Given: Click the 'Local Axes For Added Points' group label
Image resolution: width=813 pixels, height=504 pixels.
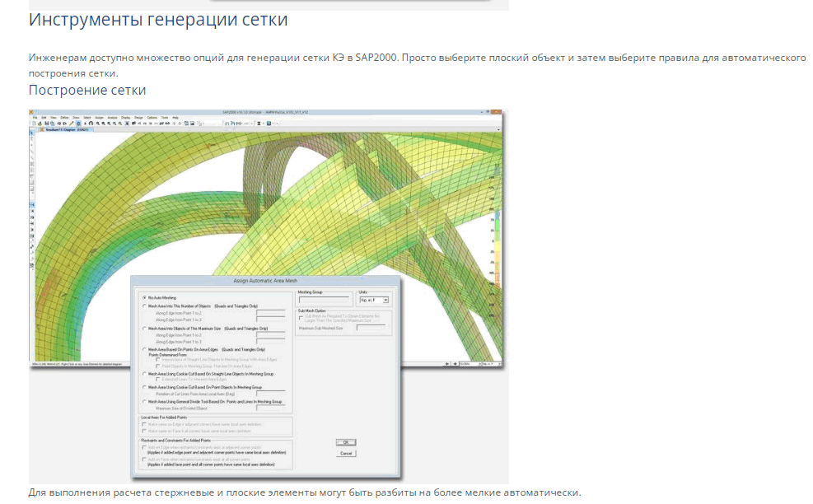Looking at the screenshot, I should [x=164, y=417].
